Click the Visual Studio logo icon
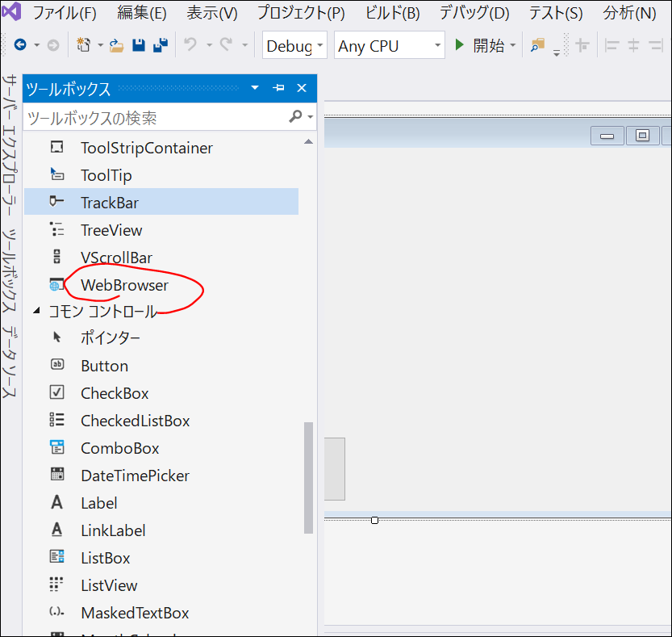Viewport: 672px width, 637px height. [11, 11]
